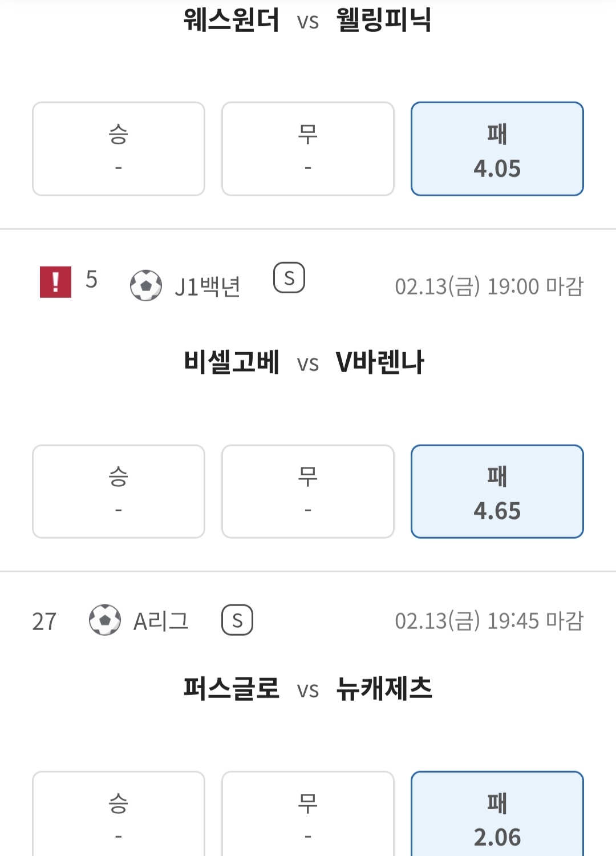
Task: Click the red exclamation warning icon
Action: click(x=55, y=282)
